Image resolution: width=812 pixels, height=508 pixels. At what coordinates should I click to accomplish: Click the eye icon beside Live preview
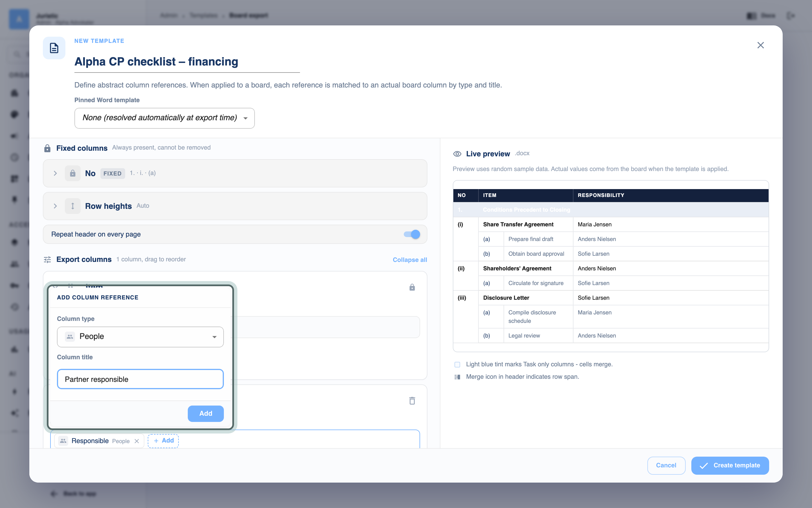tap(457, 154)
